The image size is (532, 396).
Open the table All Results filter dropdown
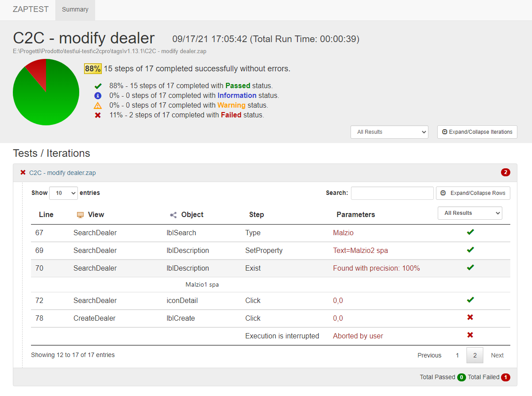click(x=470, y=213)
